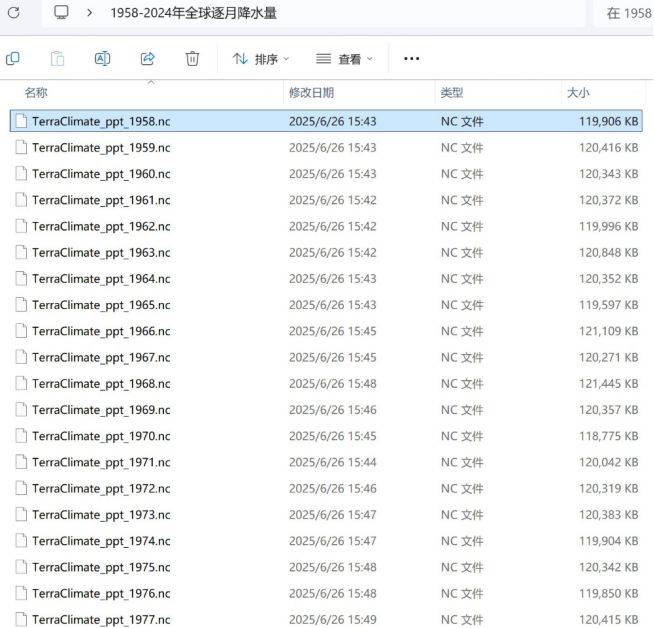
Task: Click the file icon of TerraClimate_ppt_1961.nc
Action: pyautogui.click(x=21, y=200)
